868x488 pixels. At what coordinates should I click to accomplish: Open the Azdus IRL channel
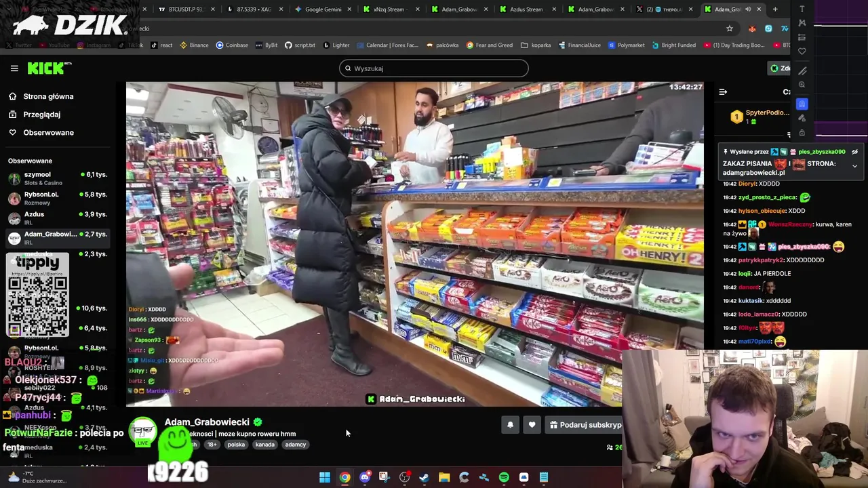(x=58, y=218)
